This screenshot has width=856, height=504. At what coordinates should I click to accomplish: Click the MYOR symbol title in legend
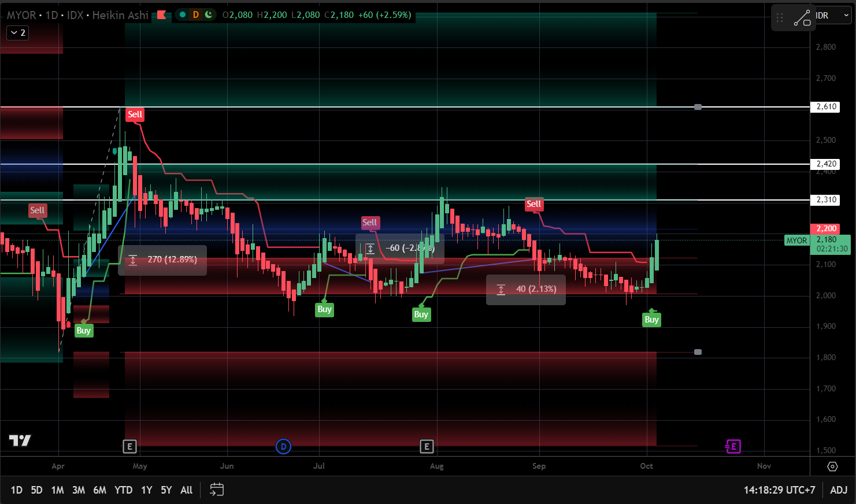(x=21, y=15)
